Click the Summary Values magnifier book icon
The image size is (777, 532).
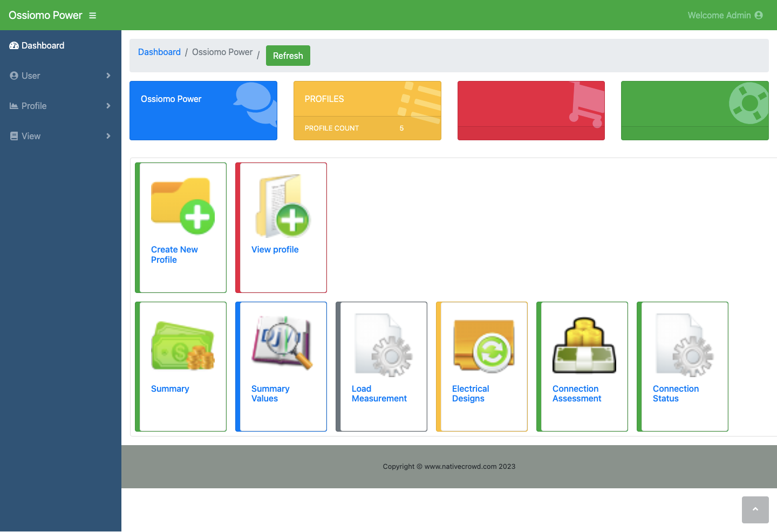282,343
